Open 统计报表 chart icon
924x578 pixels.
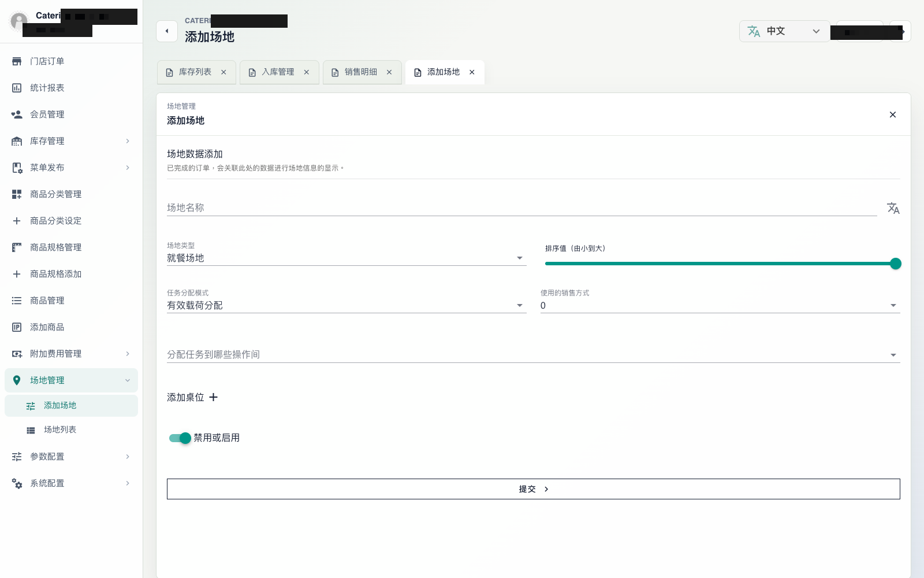pyautogui.click(x=17, y=88)
